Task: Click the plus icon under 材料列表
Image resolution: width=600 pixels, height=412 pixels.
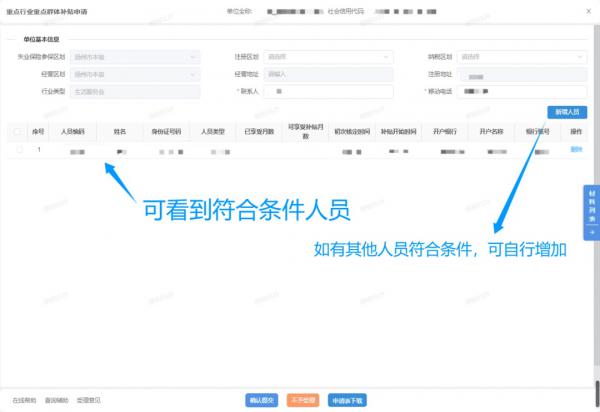Action: pyautogui.click(x=590, y=232)
